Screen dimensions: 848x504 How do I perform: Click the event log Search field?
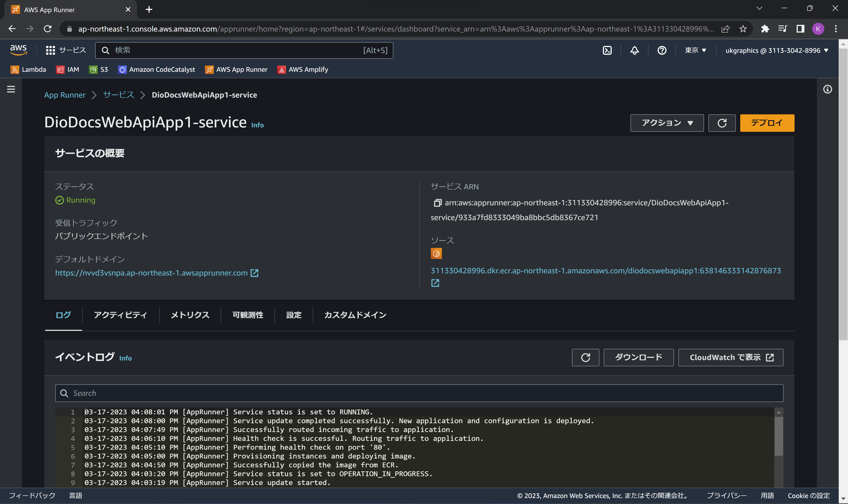(x=419, y=393)
